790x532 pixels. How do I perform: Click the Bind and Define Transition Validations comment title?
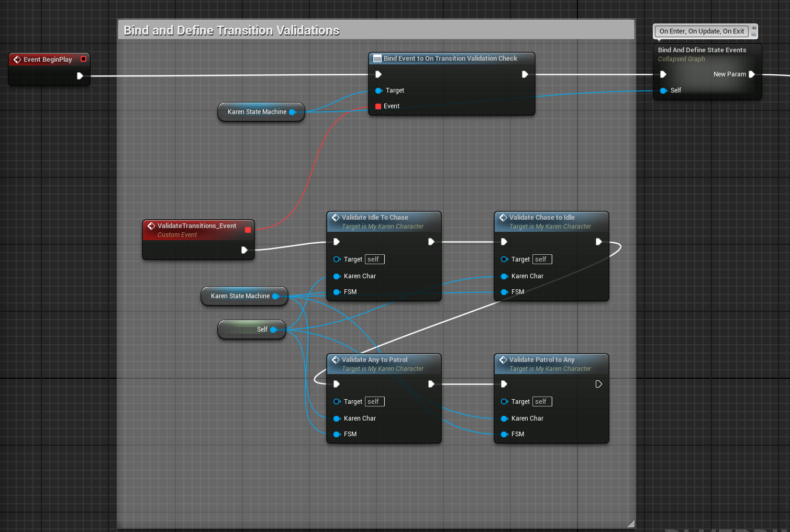231,30
